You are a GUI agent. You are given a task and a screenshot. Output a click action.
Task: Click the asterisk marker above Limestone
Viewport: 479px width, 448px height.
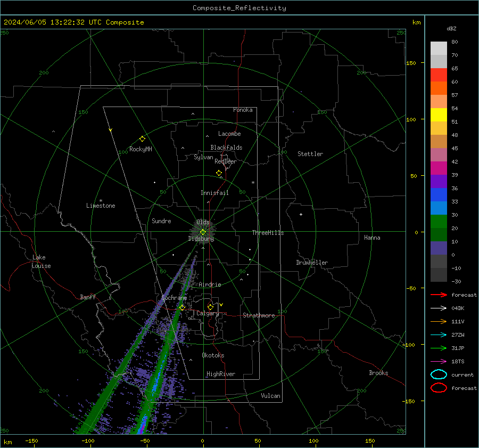pyautogui.click(x=101, y=201)
